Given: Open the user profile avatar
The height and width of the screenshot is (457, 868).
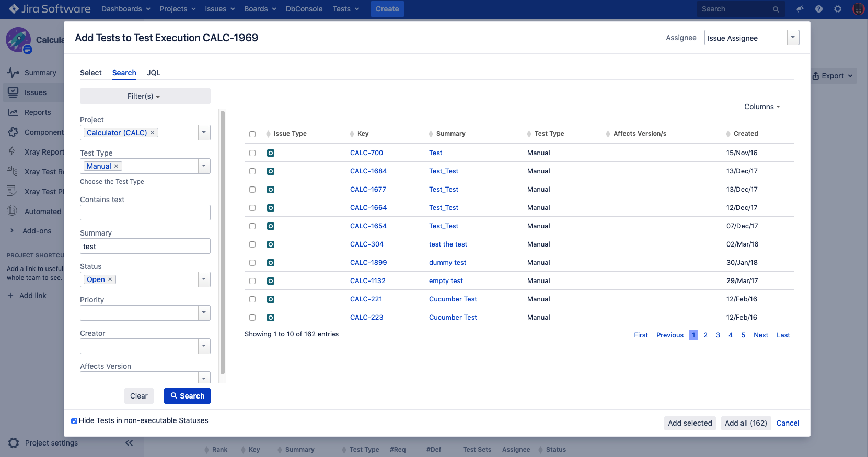Looking at the screenshot, I should (858, 9).
